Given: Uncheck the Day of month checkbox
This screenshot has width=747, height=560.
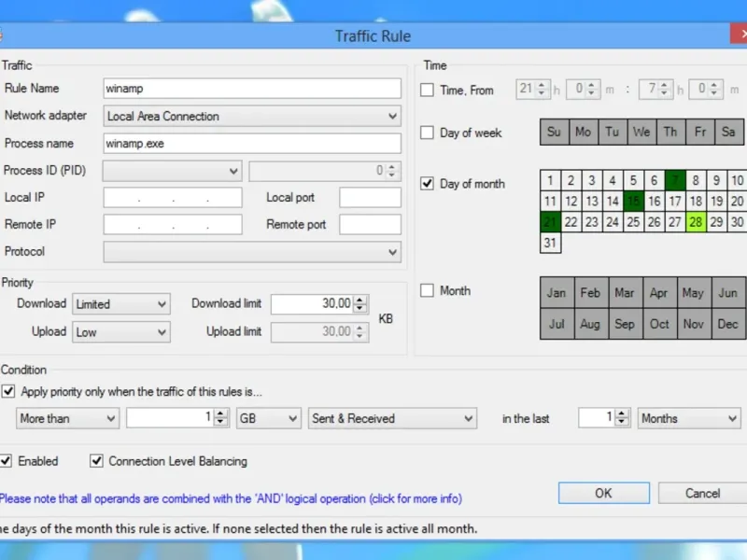Looking at the screenshot, I should tap(427, 183).
